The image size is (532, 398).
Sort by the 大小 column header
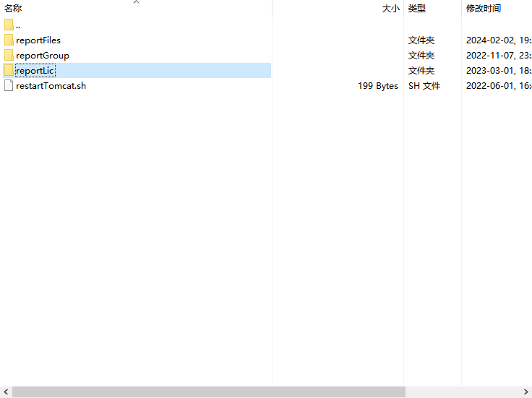(391, 9)
